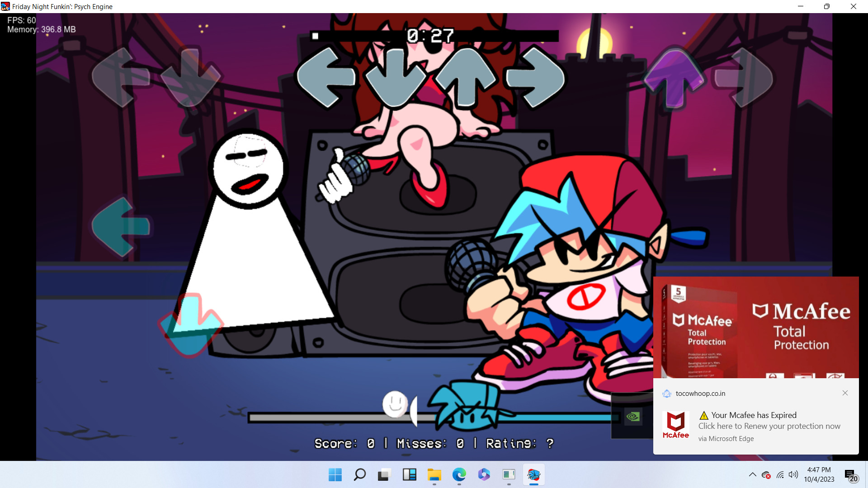Click the FPS counter text
868x488 pixels.
21,20
